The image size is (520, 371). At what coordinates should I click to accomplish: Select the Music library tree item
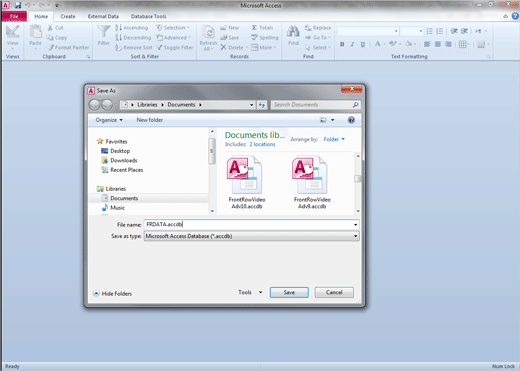[x=117, y=208]
